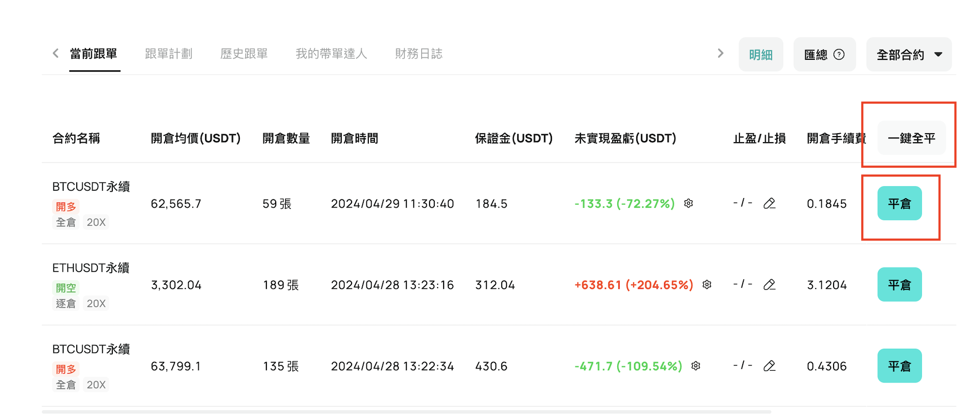Click unrealized PnL -133.3 (-72.27%)
Viewport: 980px width, 418px height.
624,203
